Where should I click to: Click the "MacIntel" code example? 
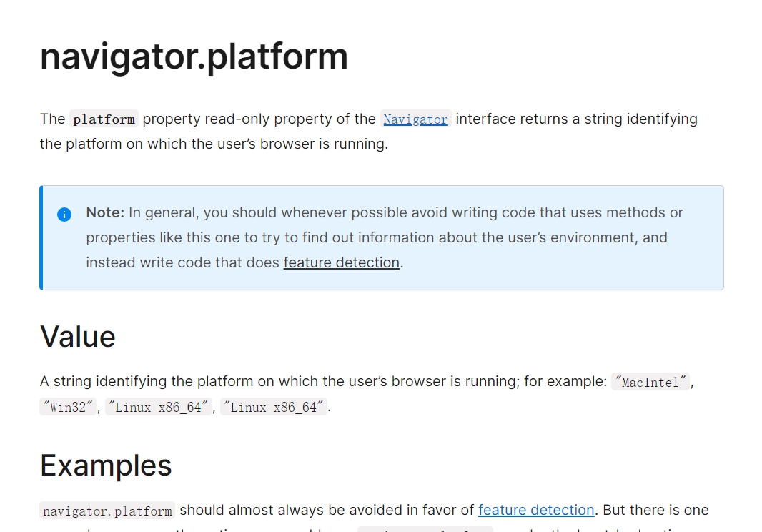point(650,382)
